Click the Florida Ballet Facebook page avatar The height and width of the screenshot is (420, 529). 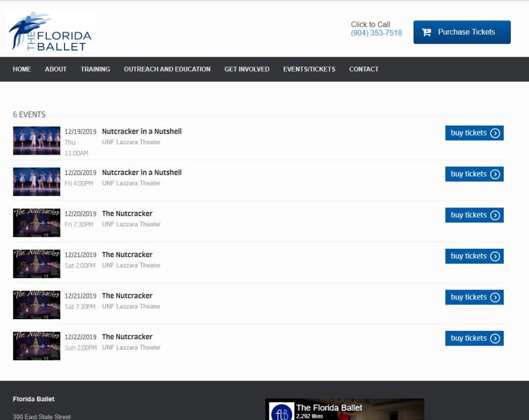(282, 412)
